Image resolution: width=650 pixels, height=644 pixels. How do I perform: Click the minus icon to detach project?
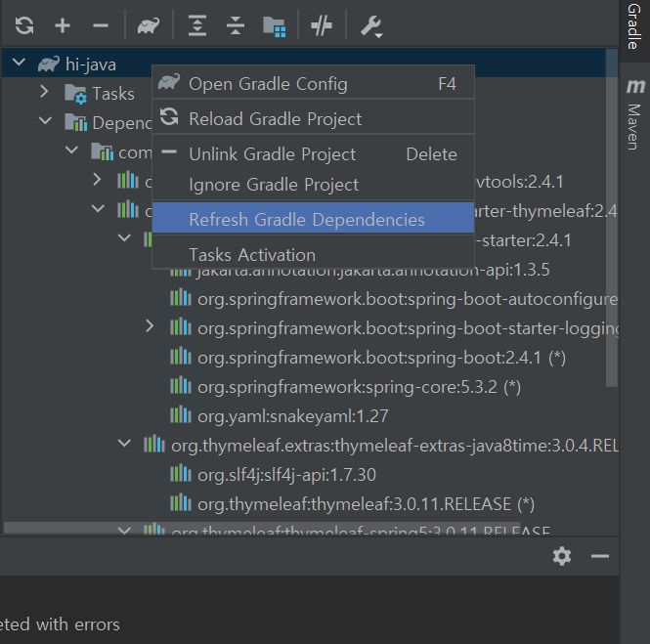point(101,26)
